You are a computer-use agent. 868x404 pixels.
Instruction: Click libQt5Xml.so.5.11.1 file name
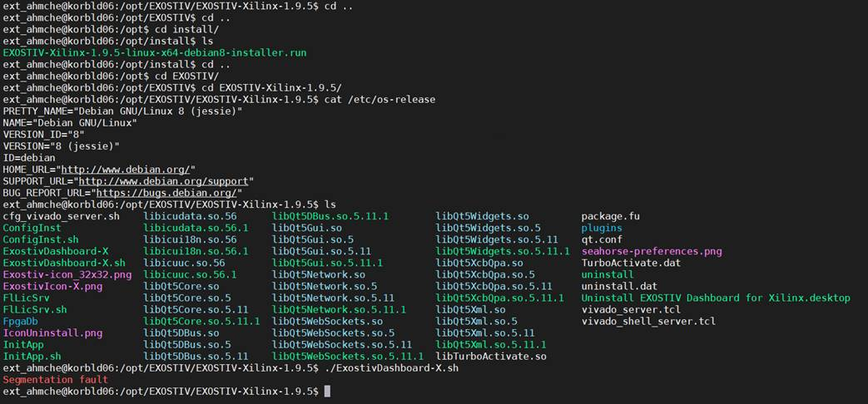click(x=491, y=345)
